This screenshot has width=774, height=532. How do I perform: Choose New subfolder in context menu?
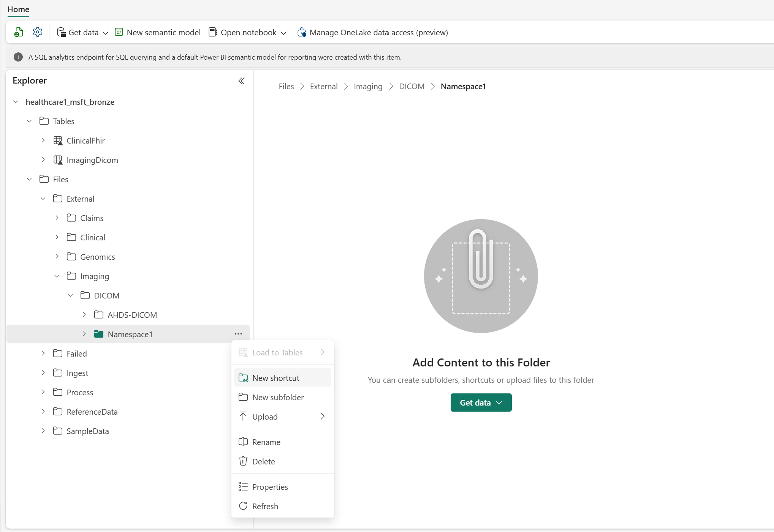coord(283,397)
